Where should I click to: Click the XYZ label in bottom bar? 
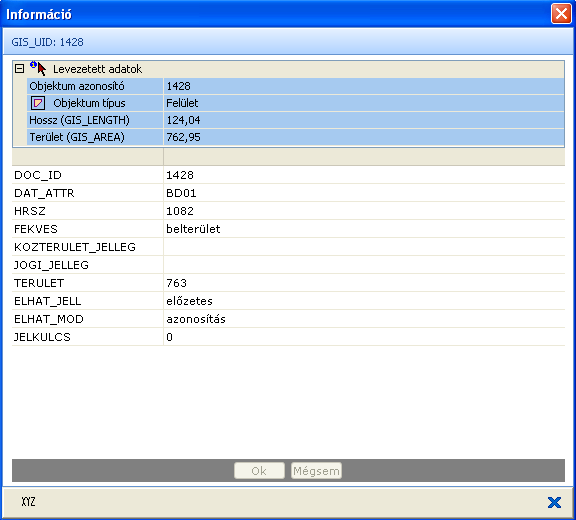pos(28,502)
